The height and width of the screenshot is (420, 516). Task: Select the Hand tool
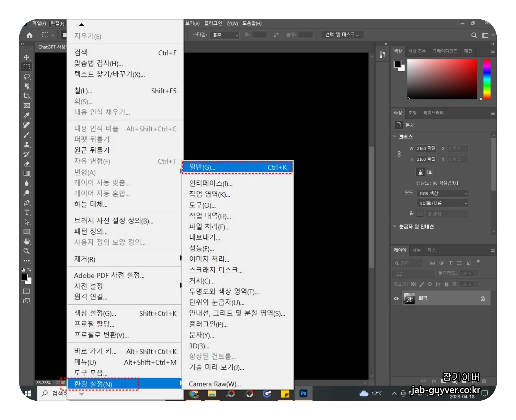click(27, 241)
